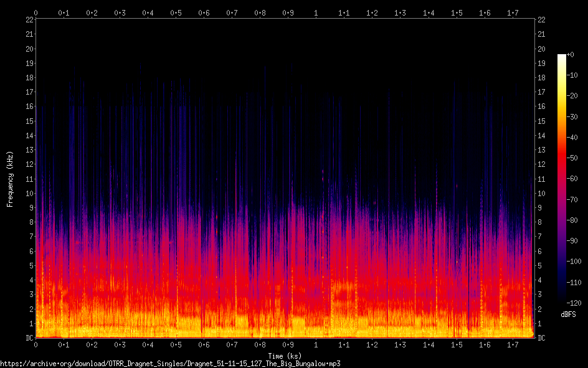Click the 0.5 marker on top time axis
This screenshot has height=368, width=588.
(176, 12)
